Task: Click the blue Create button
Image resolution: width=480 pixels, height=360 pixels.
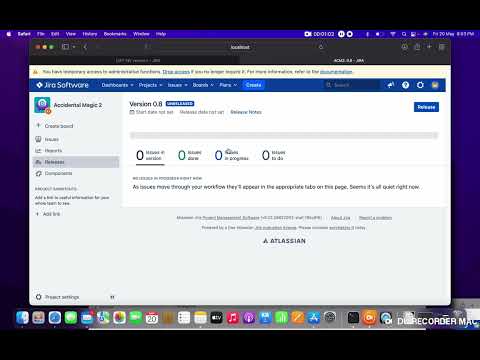Action: click(253, 85)
